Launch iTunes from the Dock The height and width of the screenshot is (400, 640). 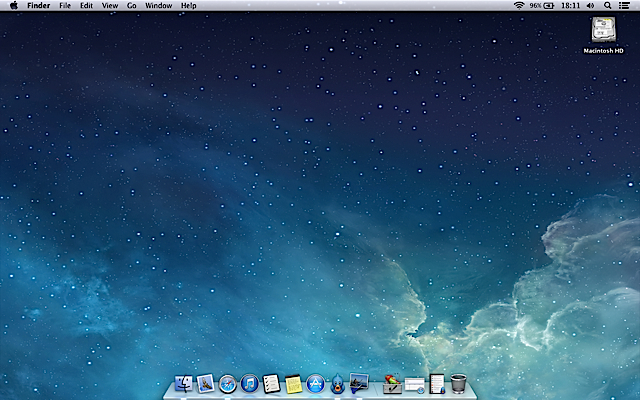[x=249, y=384]
